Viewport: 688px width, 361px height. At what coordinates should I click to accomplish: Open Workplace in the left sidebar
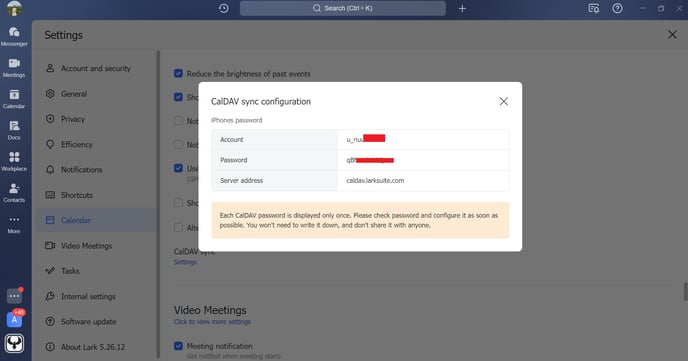tap(14, 161)
